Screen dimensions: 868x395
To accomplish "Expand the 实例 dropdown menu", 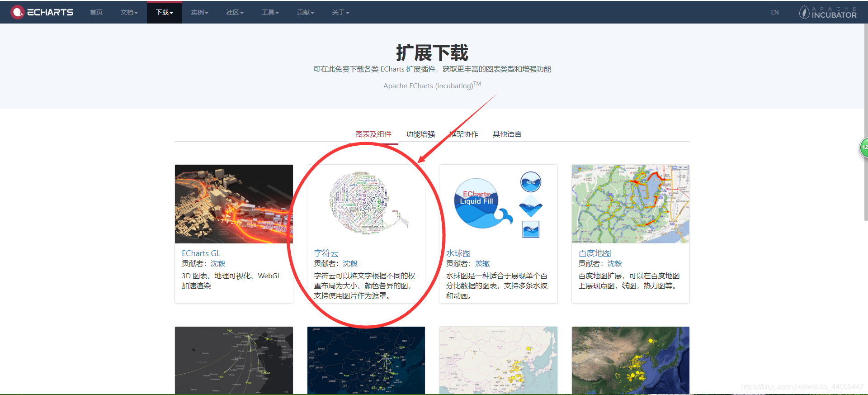I will tap(199, 12).
